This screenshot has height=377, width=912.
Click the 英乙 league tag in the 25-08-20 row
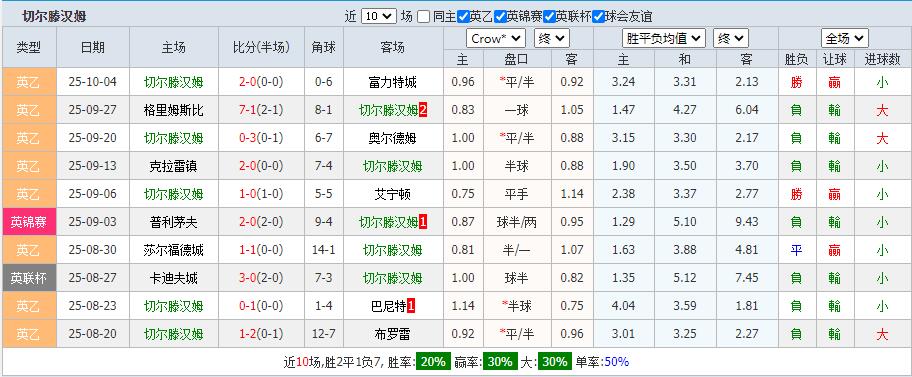tap(29, 334)
